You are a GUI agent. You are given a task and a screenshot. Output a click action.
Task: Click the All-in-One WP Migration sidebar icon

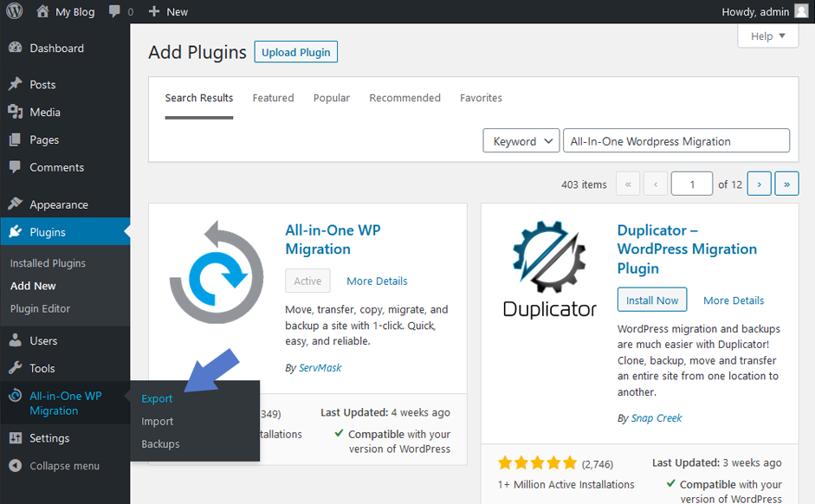(15, 396)
